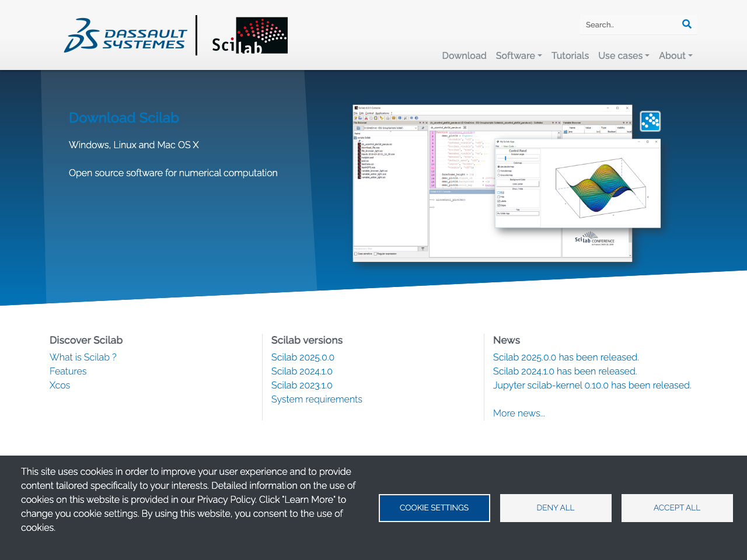Open Jupyter scilab-kernel 0.10.0 news link
Viewport: 747px width, 560px height.
coord(592,385)
